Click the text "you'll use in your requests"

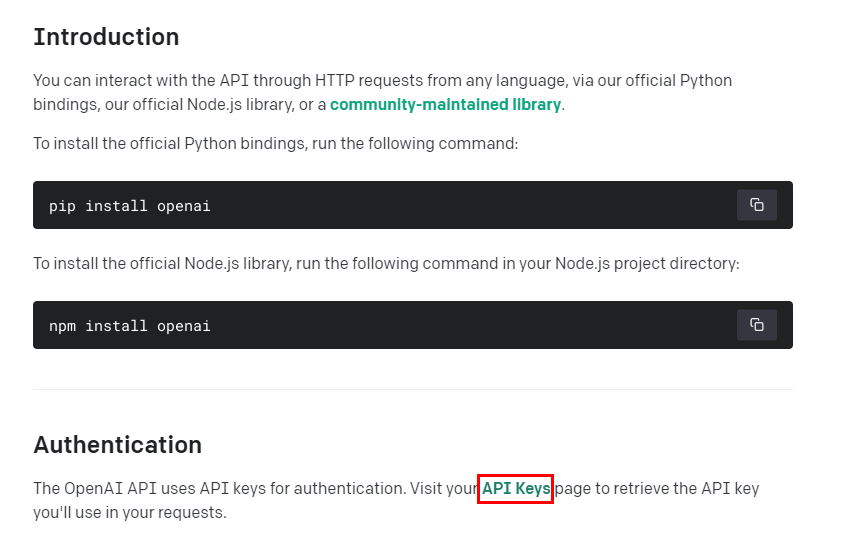[130, 513]
